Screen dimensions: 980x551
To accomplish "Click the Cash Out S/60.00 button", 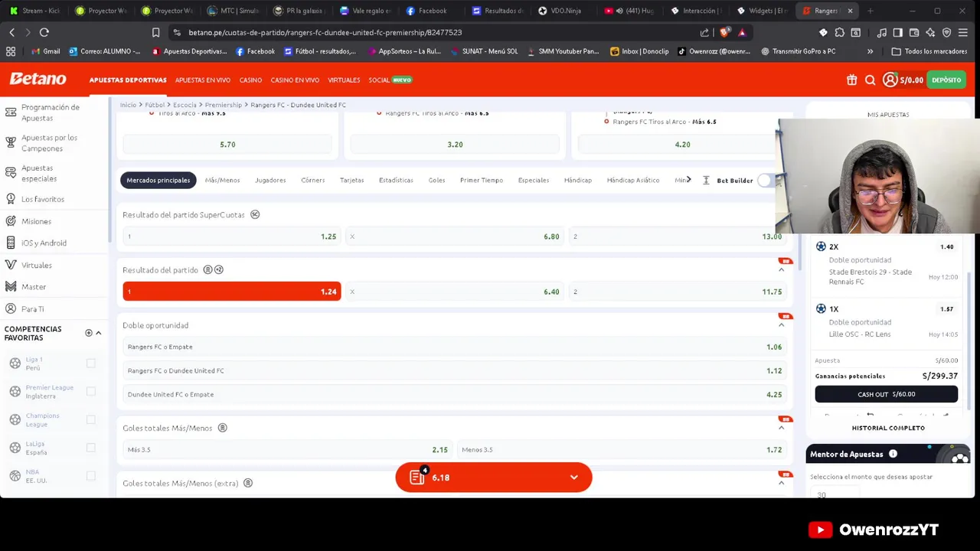I will click(886, 394).
